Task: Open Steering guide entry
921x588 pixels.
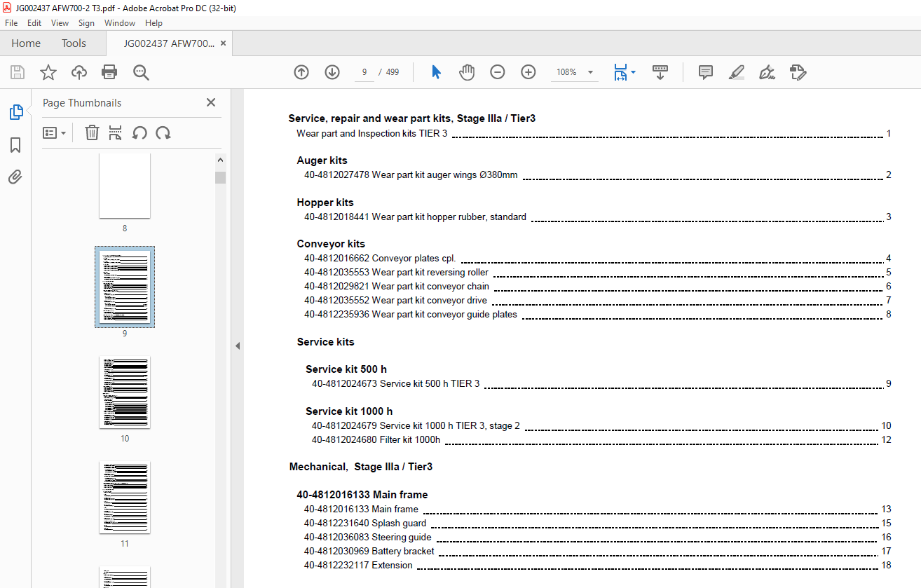Action: (x=597, y=538)
